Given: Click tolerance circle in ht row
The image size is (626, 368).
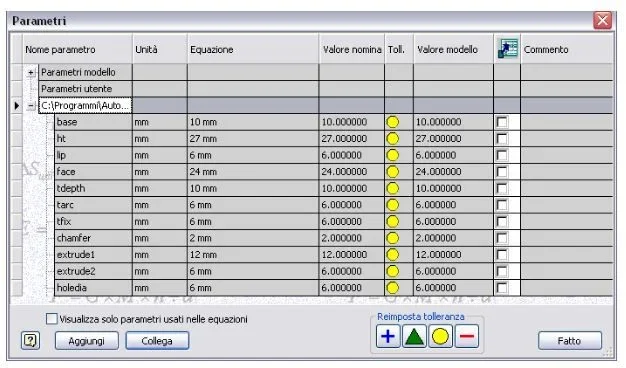Looking at the screenshot, I should [x=393, y=138].
